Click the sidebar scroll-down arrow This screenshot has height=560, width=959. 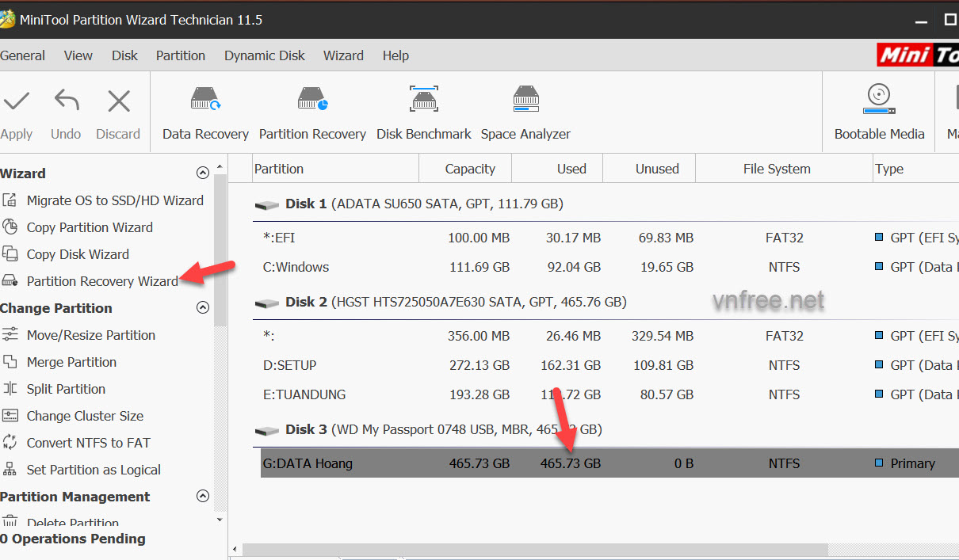pos(220,520)
